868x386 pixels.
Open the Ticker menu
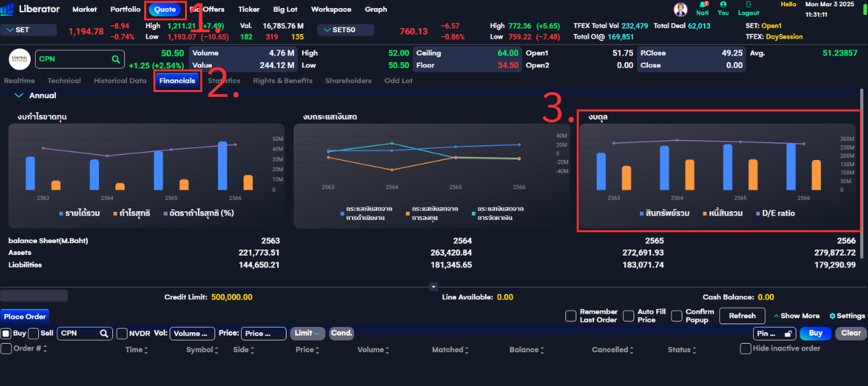pyautogui.click(x=249, y=9)
